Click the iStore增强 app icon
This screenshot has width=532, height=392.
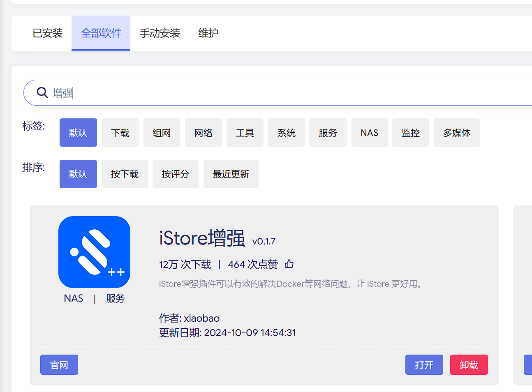[x=94, y=252]
